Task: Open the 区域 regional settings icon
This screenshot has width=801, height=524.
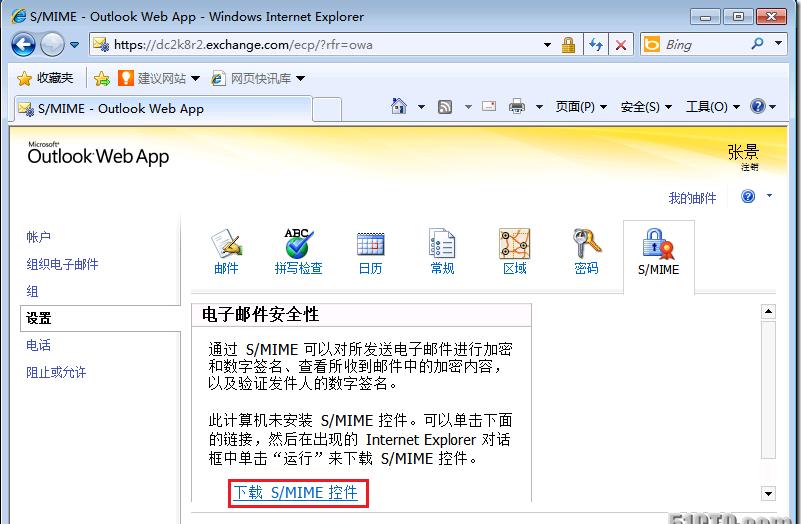Action: click(x=514, y=252)
